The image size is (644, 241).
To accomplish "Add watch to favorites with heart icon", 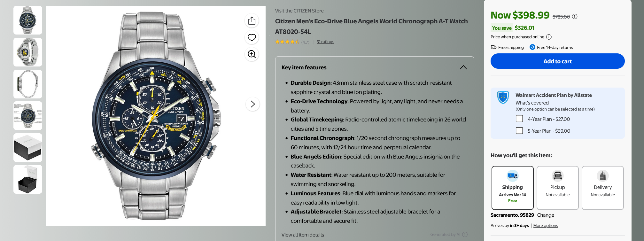I will (x=252, y=37).
